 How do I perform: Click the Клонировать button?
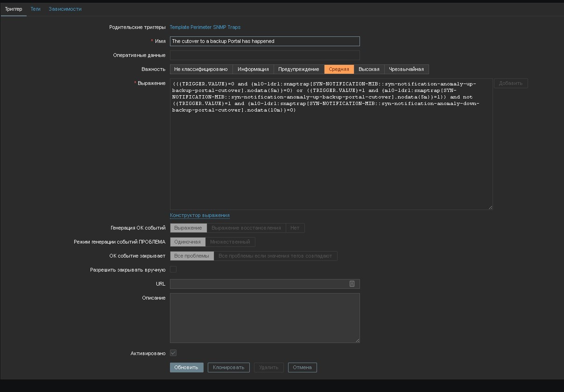point(229,367)
